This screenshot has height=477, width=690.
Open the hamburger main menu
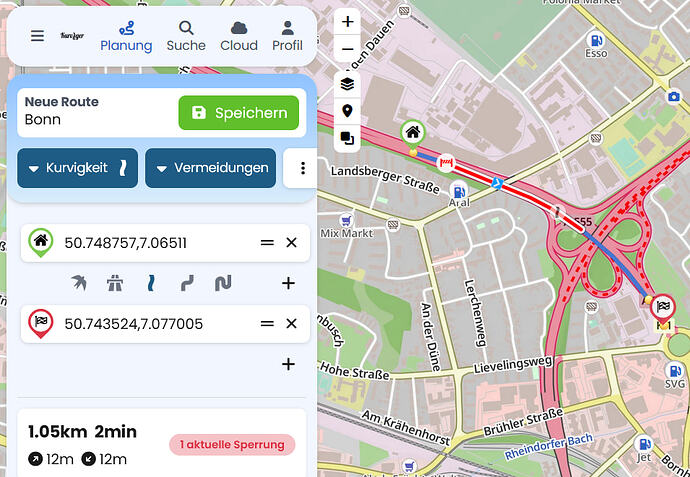click(37, 36)
